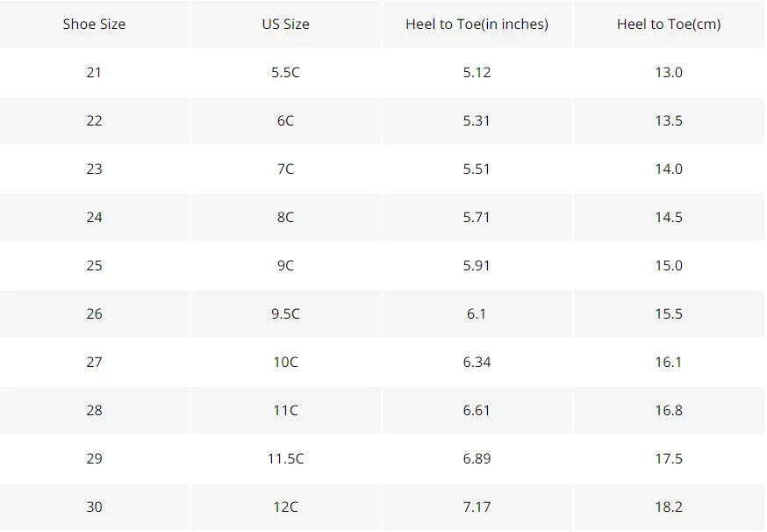
Task: Select the 11.5C US size cell
Action: 286,458
